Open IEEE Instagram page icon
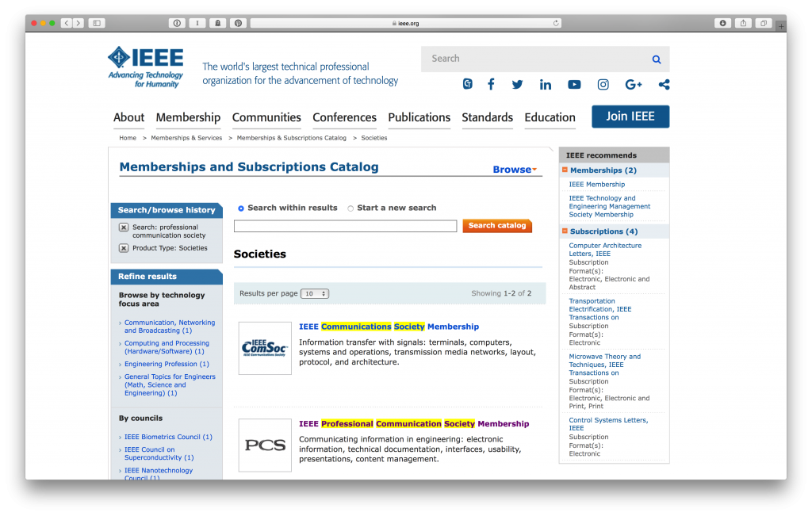The width and height of the screenshot is (812, 516). click(603, 84)
